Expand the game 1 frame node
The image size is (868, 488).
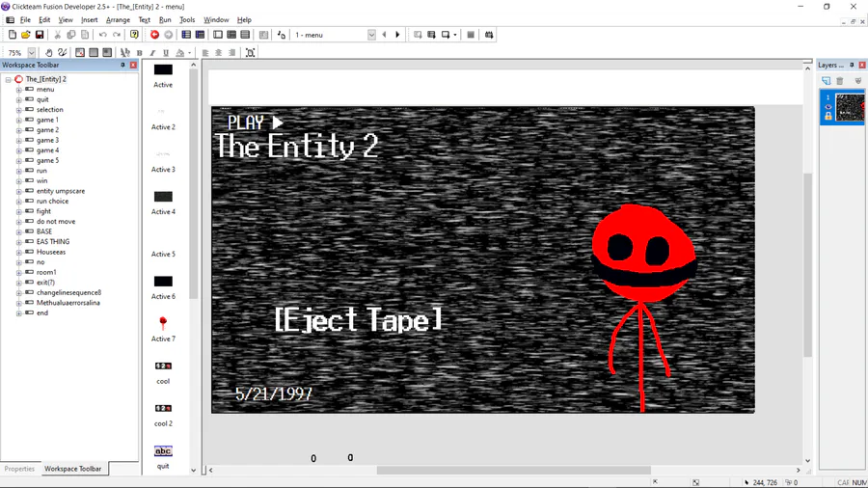[19, 120]
